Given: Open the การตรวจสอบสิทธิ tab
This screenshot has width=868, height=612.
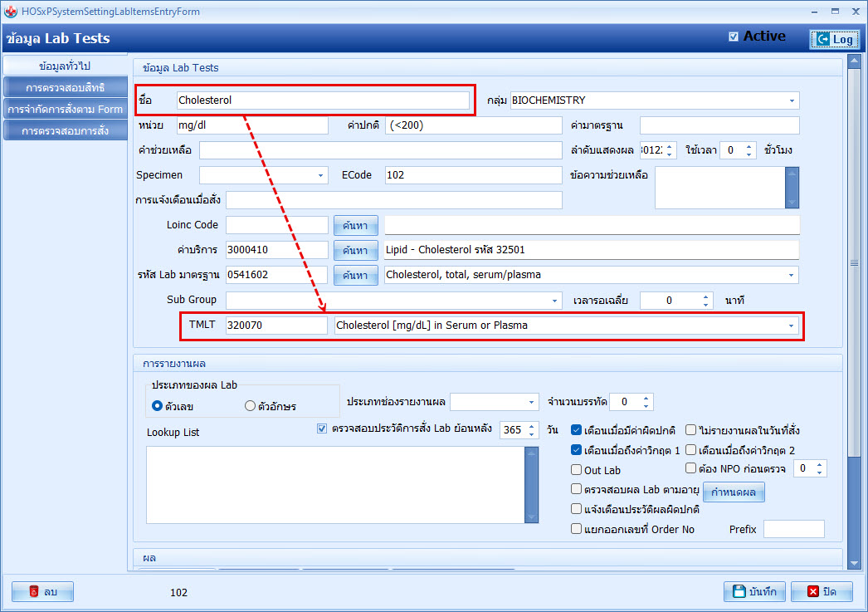Looking at the screenshot, I should 65,87.
